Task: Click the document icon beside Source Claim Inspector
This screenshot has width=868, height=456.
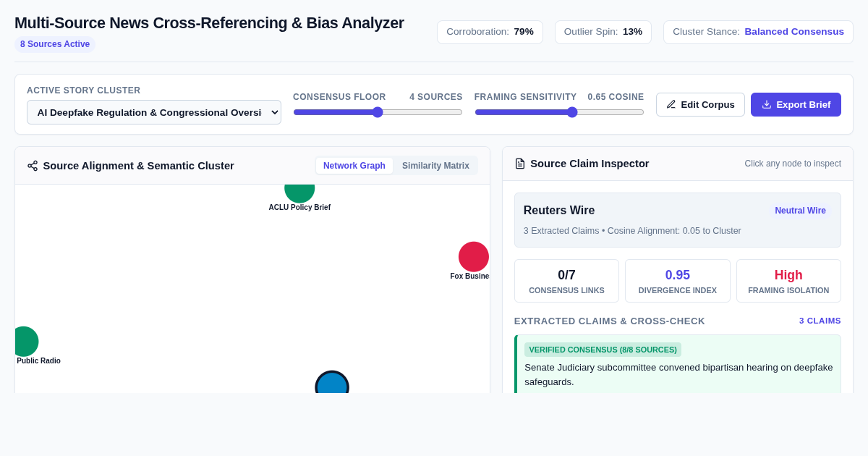Action: (x=520, y=164)
